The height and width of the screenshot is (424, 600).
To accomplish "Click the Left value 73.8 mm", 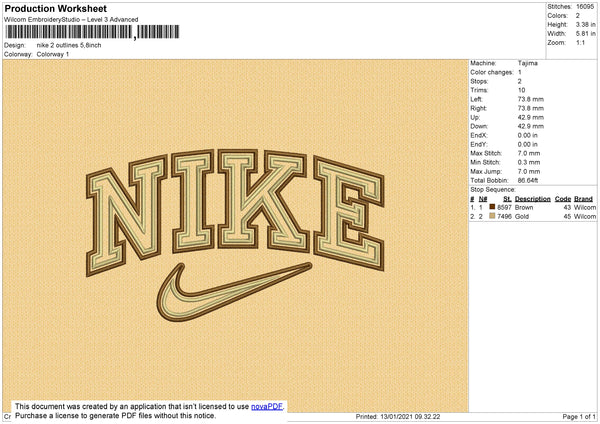I will [x=531, y=99].
